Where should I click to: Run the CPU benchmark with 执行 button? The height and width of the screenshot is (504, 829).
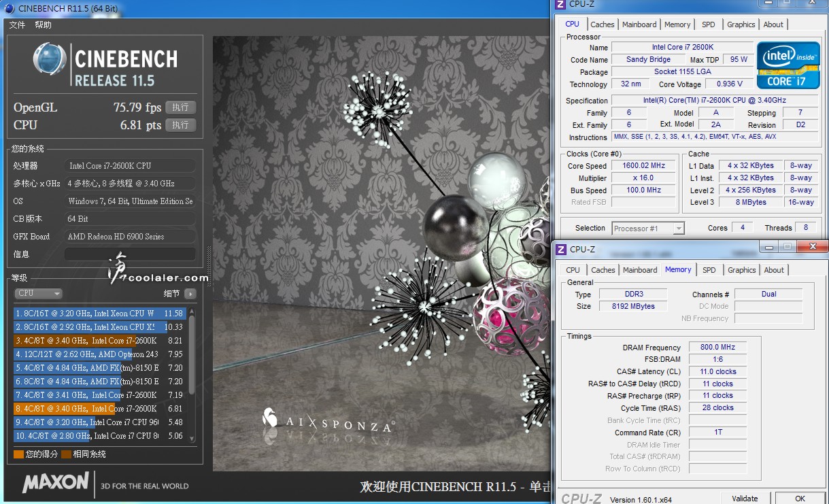coord(180,125)
